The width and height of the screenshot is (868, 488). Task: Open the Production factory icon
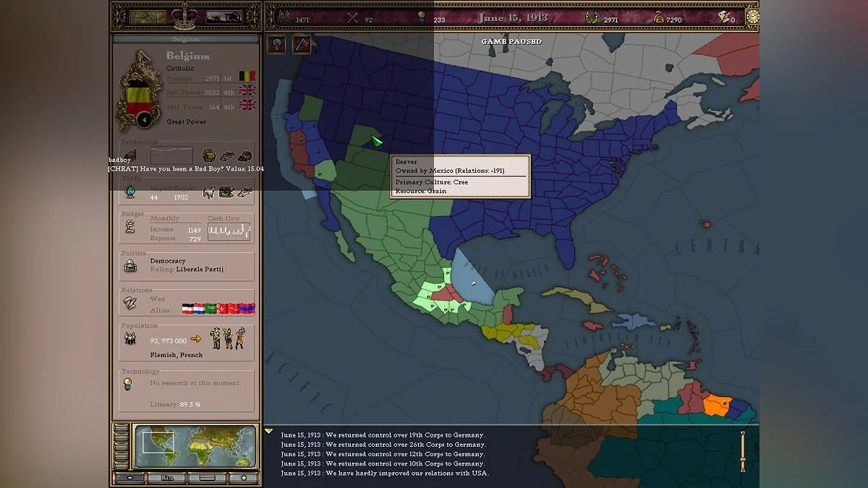tap(130, 155)
